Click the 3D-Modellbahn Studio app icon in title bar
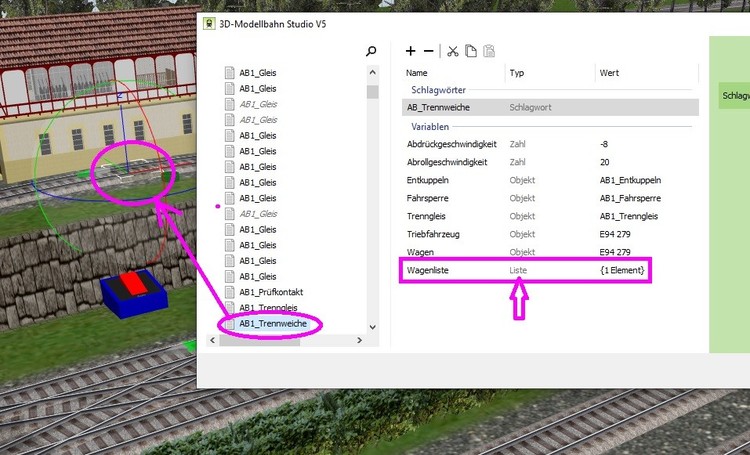This screenshot has width=750, height=455. coord(209,23)
